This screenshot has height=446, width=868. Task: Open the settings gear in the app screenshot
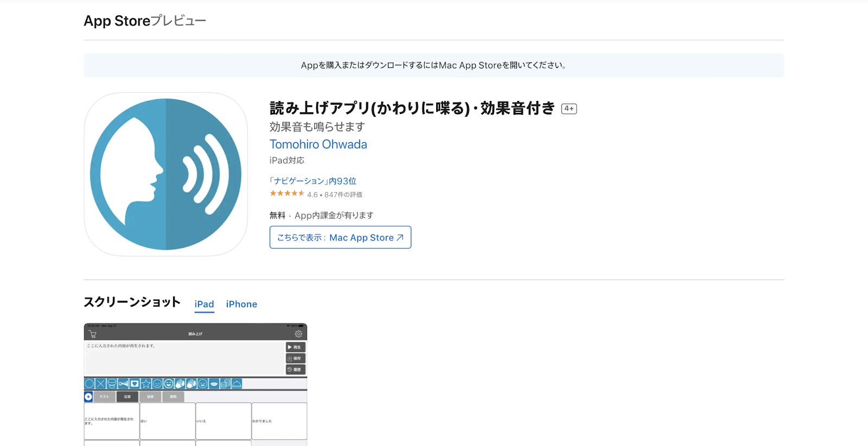tap(298, 334)
